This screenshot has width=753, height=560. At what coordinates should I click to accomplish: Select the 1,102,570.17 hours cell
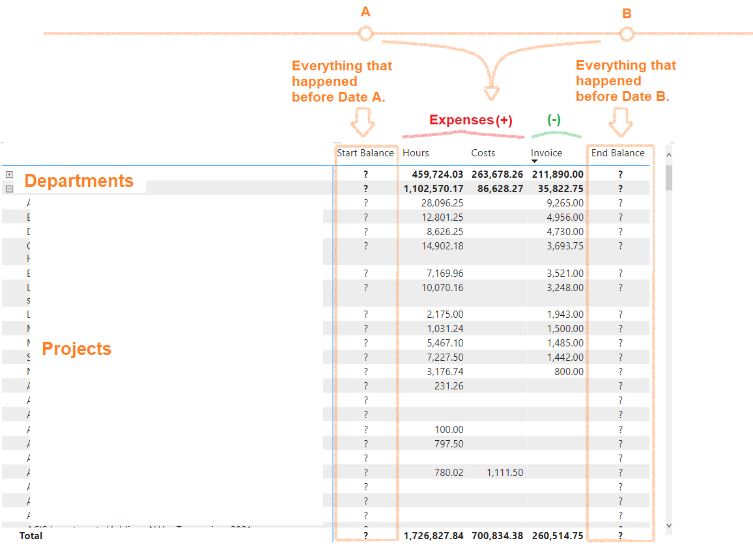pos(433,189)
